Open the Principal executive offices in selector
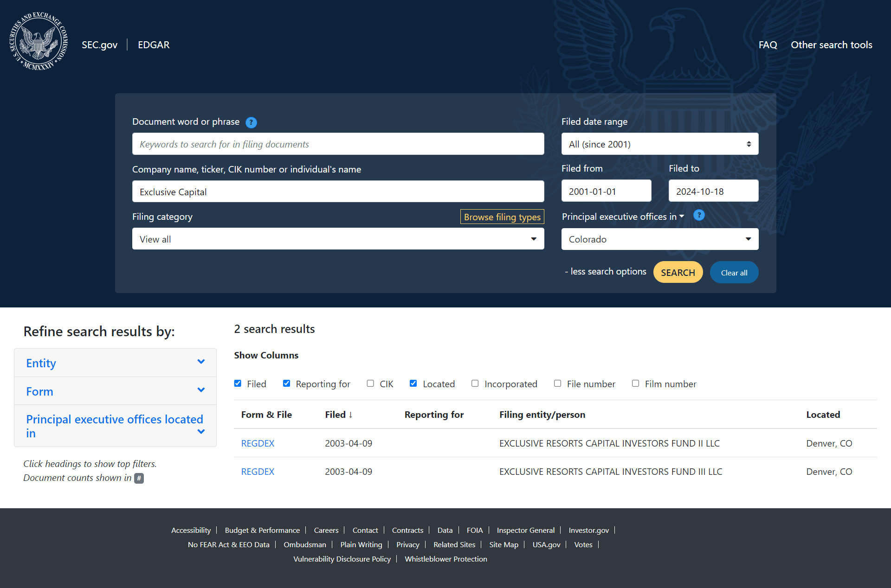The height and width of the screenshot is (588, 891). pyautogui.click(x=623, y=217)
